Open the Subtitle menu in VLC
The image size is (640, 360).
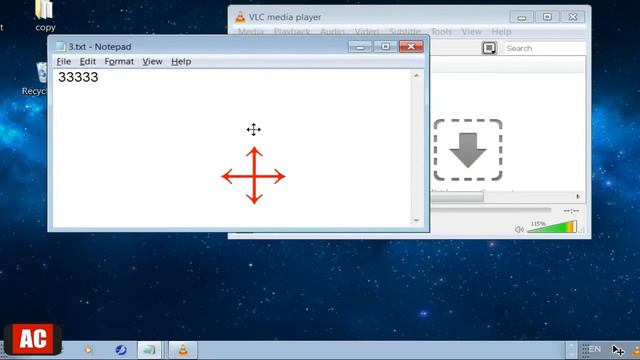(404, 31)
